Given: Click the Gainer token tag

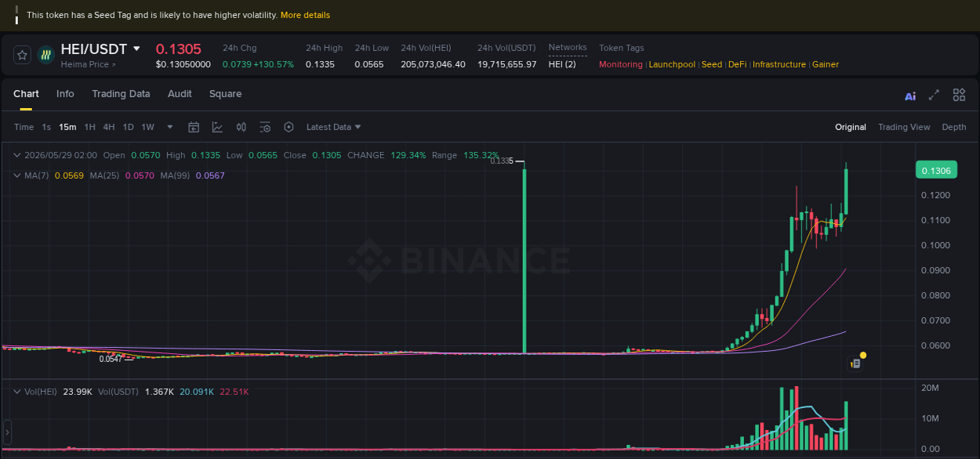Looking at the screenshot, I should coord(826,64).
